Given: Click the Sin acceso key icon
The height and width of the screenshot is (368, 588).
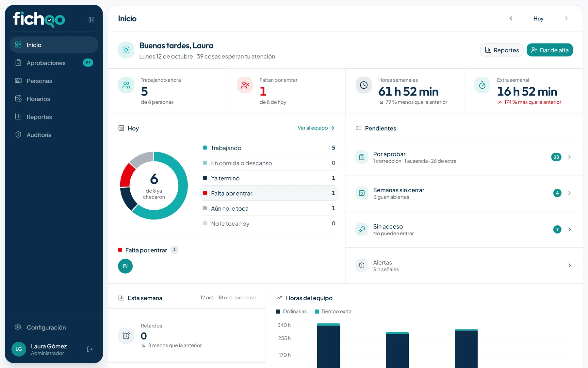Looking at the screenshot, I should (362, 229).
